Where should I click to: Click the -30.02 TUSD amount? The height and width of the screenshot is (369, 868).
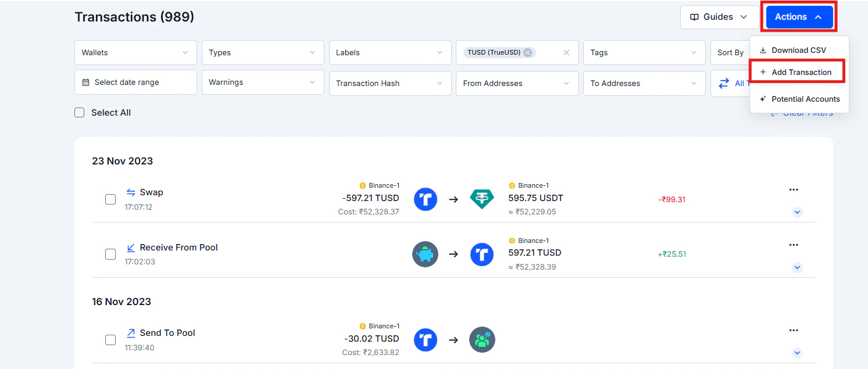pyautogui.click(x=372, y=339)
